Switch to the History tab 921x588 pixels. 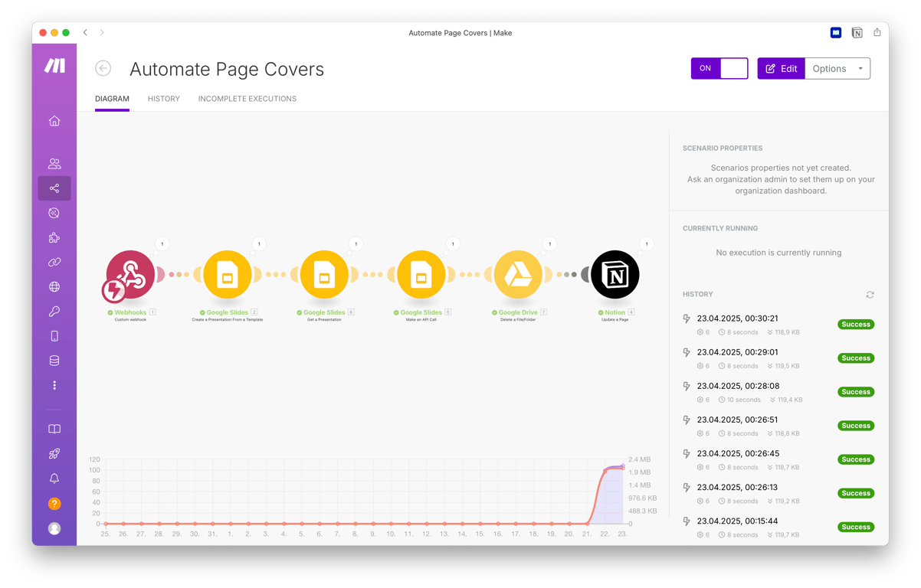pos(164,99)
